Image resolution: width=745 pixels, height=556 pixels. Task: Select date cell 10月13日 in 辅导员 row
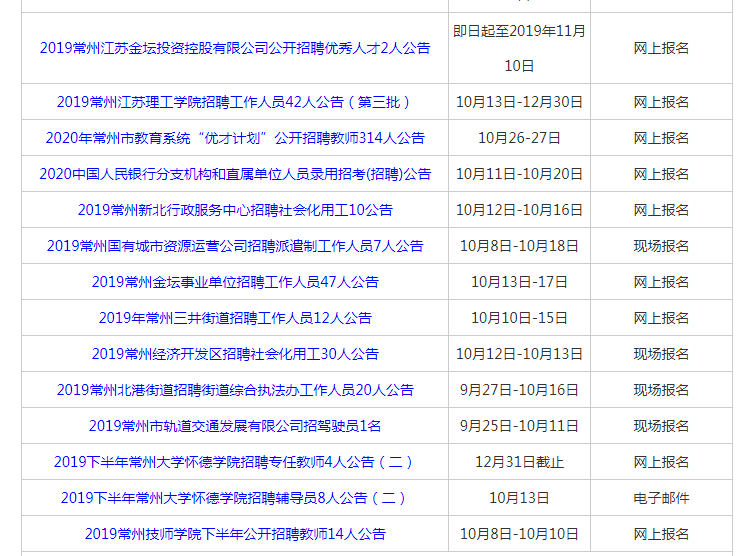tap(519, 498)
